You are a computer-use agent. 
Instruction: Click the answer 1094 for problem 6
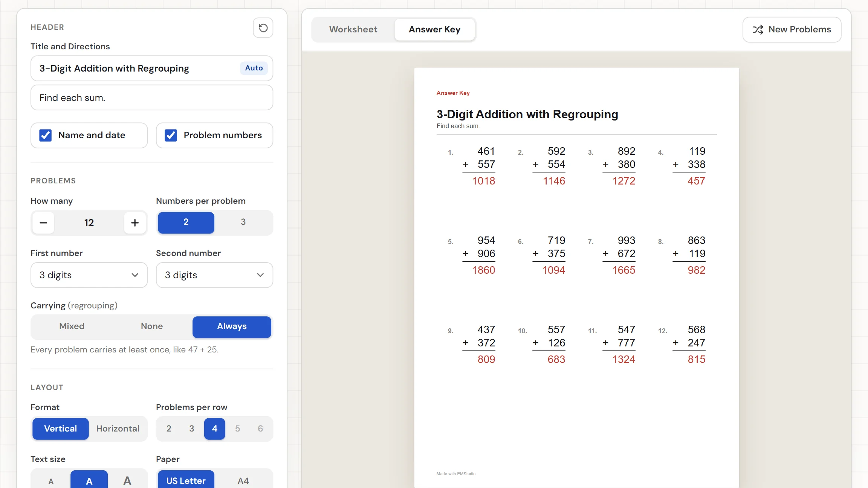[554, 270]
